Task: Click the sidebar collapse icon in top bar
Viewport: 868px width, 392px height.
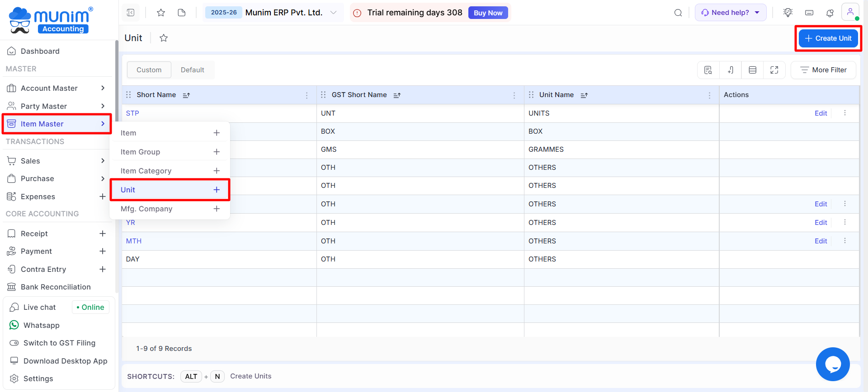Action: click(x=131, y=13)
